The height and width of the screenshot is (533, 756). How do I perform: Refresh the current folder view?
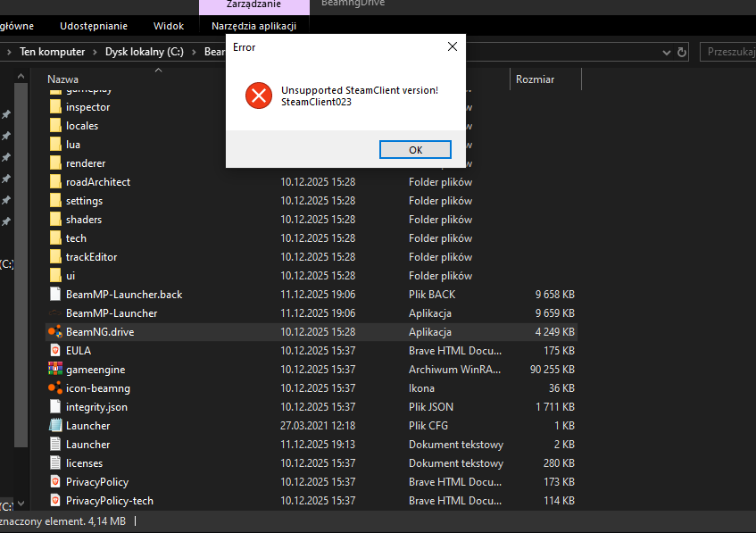click(681, 52)
